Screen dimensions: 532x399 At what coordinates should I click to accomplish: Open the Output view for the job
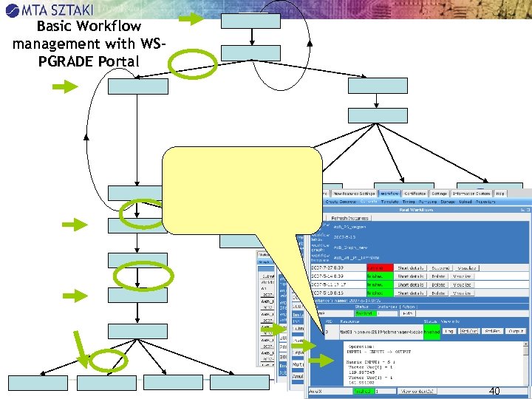pyautogui.click(x=516, y=331)
